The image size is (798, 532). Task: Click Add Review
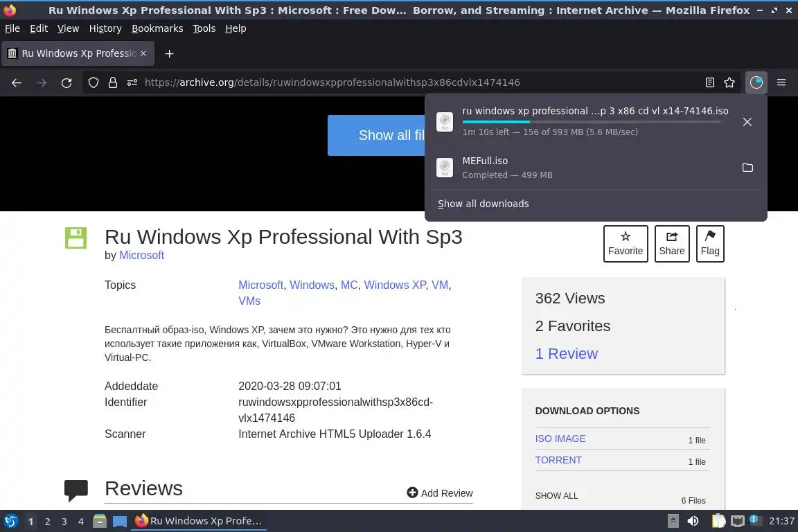[x=440, y=493]
